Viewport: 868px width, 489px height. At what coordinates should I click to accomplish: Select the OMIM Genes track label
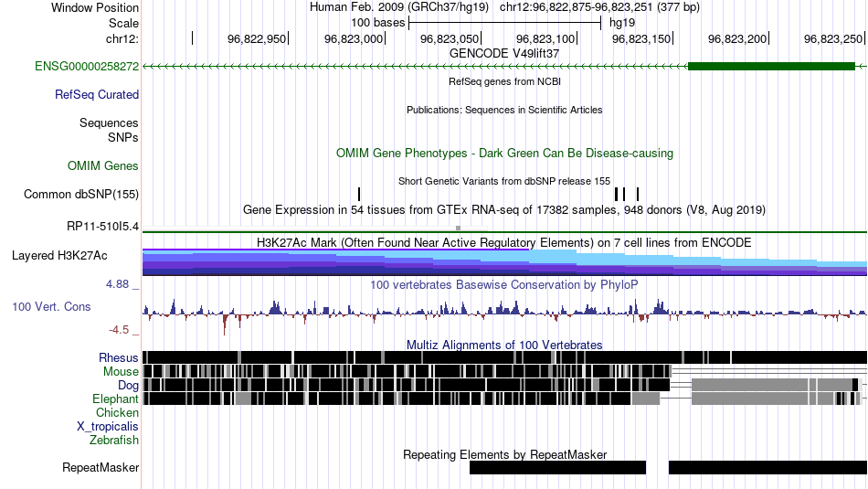point(103,166)
